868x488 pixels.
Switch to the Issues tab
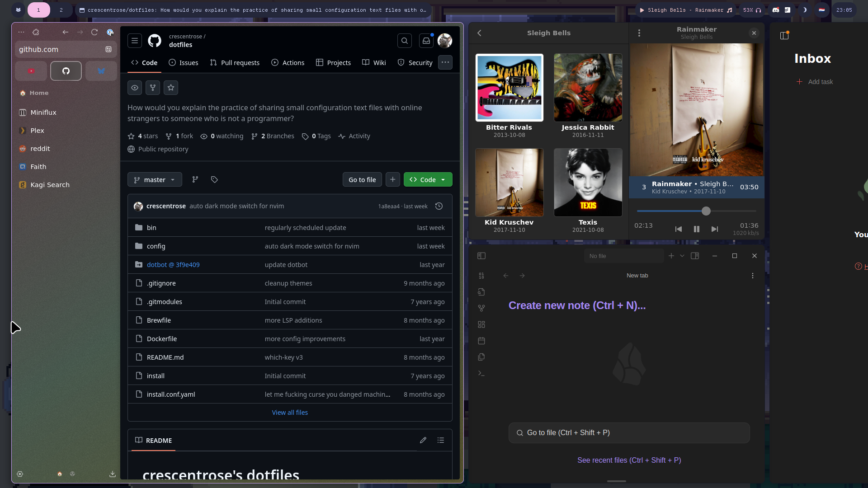pyautogui.click(x=183, y=62)
